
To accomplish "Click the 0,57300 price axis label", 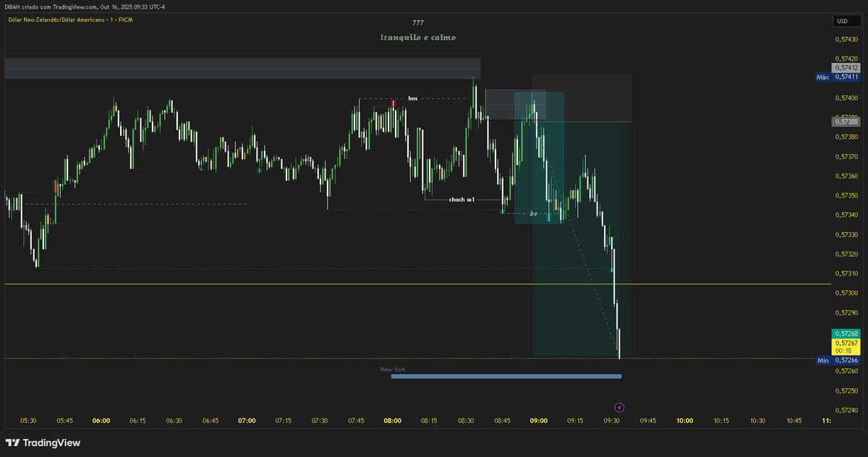I will pyautogui.click(x=846, y=293).
